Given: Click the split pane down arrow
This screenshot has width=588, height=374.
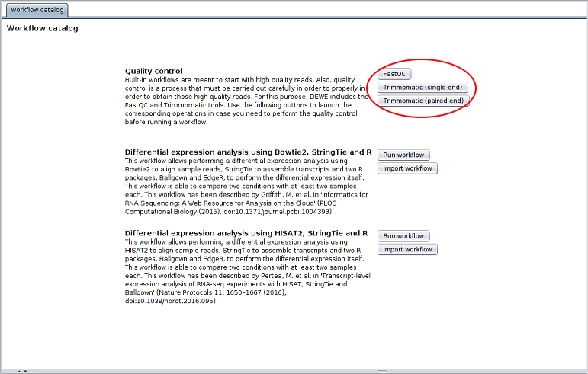Looking at the screenshot, I should click(26, 371).
